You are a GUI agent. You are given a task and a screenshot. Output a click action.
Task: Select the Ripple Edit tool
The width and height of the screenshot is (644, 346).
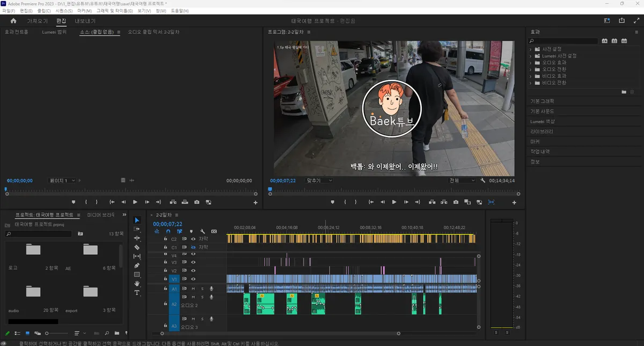pos(137,238)
